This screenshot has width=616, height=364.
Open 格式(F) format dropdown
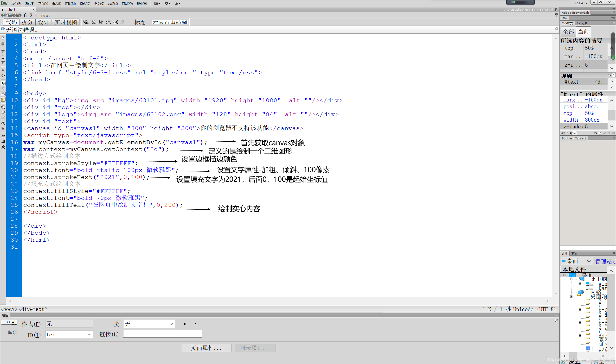[69, 324]
